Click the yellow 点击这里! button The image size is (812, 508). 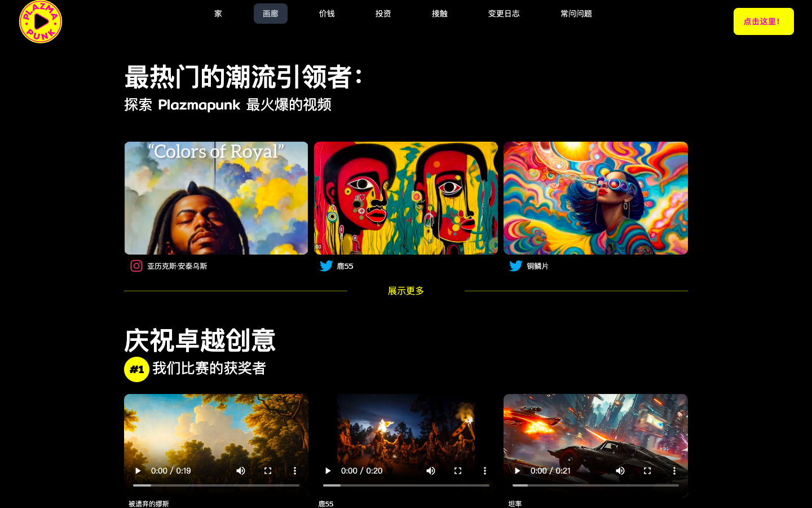click(764, 21)
